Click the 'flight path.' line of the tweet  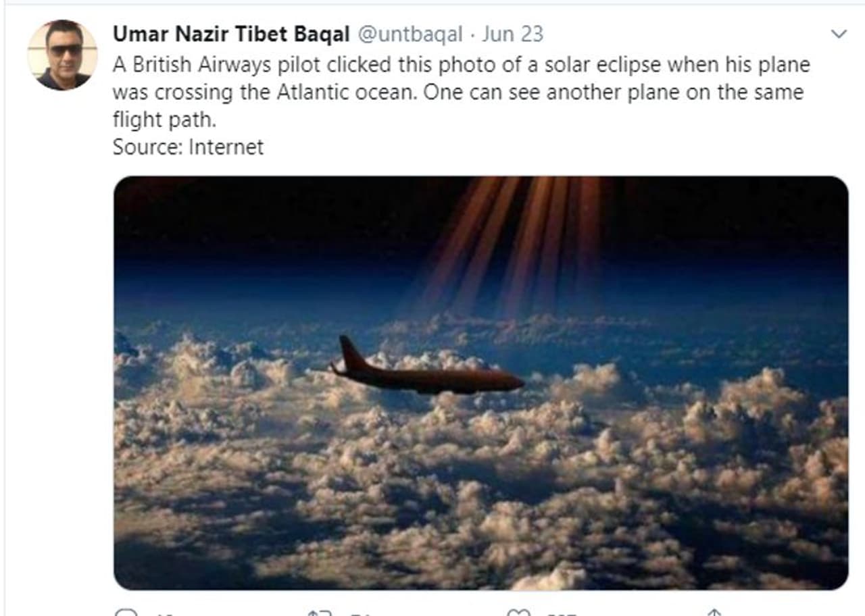click(164, 120)
